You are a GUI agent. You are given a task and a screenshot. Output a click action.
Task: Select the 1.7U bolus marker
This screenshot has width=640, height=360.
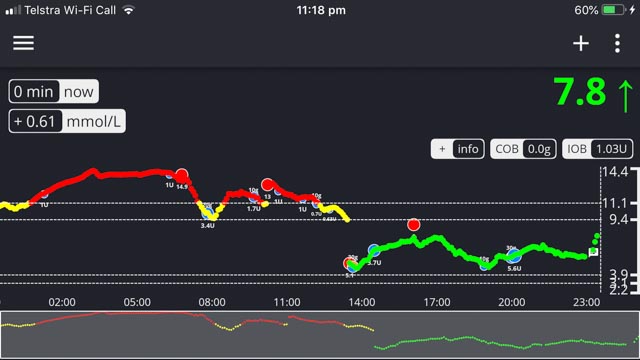click(253, 199)
